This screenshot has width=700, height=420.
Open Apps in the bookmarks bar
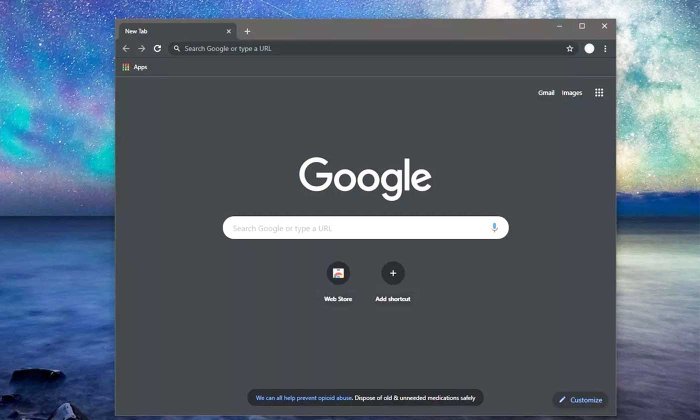[x=135, y=67]
